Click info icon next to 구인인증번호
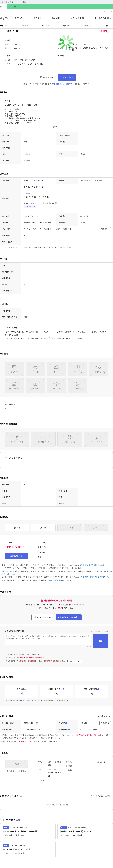This screenshot has height=868, width=113. [69, 730]
